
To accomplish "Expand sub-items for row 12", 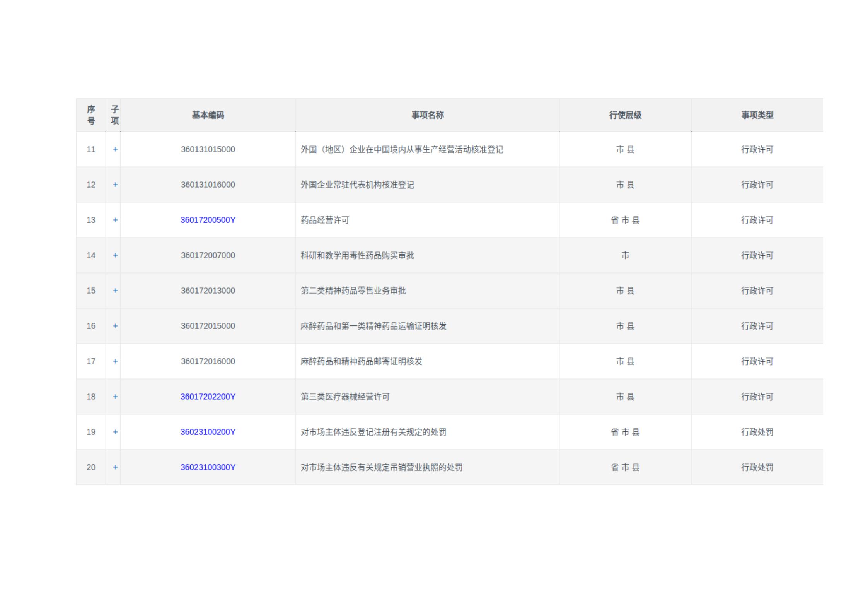I will (115, 185).
